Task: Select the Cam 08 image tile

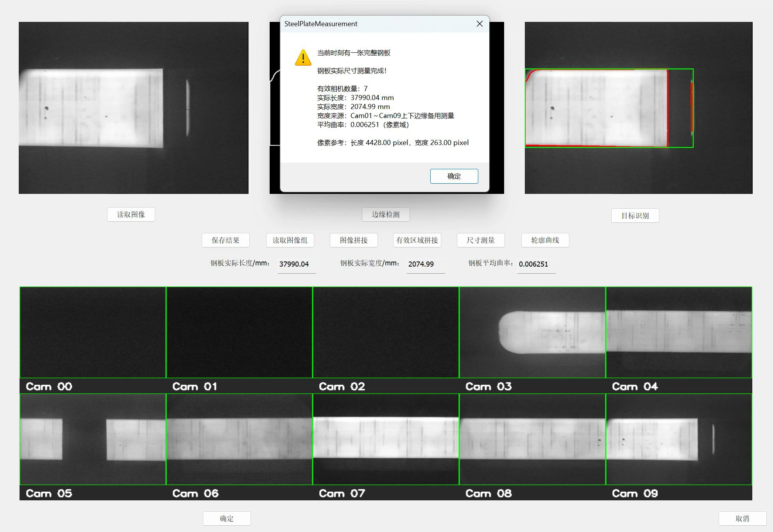Action: pyautogui.click(x=533, y=439)
